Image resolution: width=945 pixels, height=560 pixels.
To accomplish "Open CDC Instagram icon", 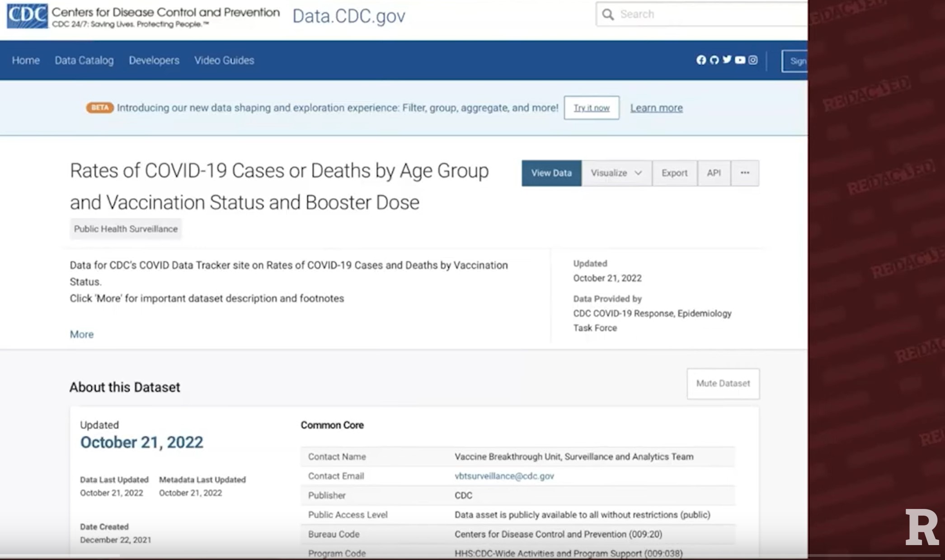I will [753, 60].
